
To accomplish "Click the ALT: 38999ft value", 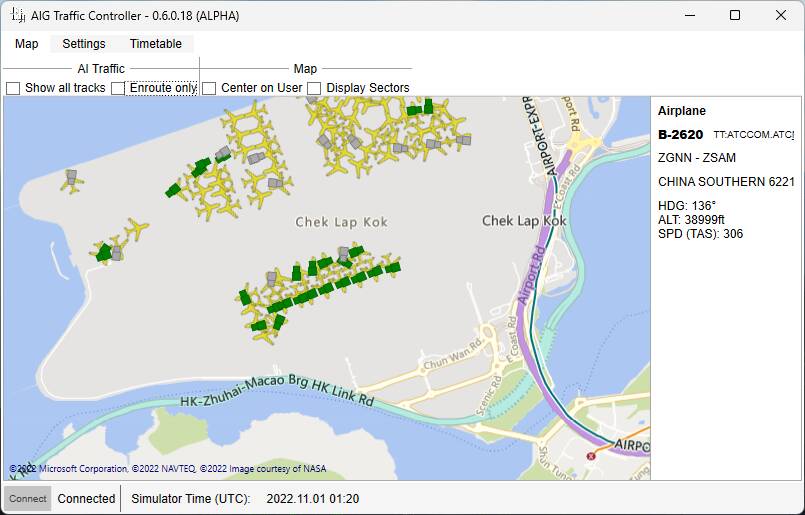I will coord(691,220).
